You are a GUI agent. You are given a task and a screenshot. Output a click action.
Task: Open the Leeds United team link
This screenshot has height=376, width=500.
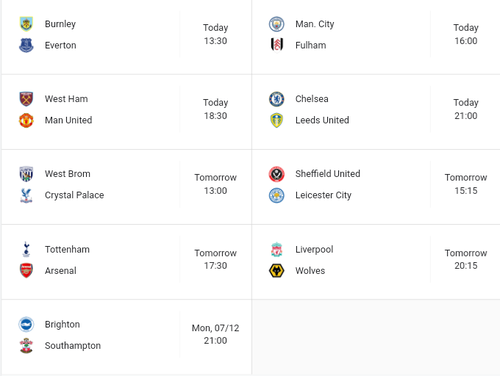322,120
